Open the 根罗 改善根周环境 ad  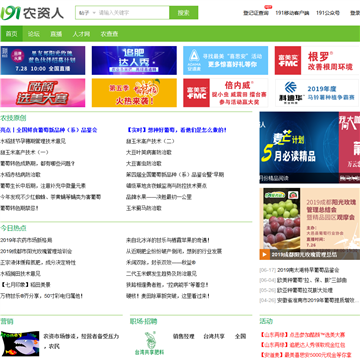(330, 60)
